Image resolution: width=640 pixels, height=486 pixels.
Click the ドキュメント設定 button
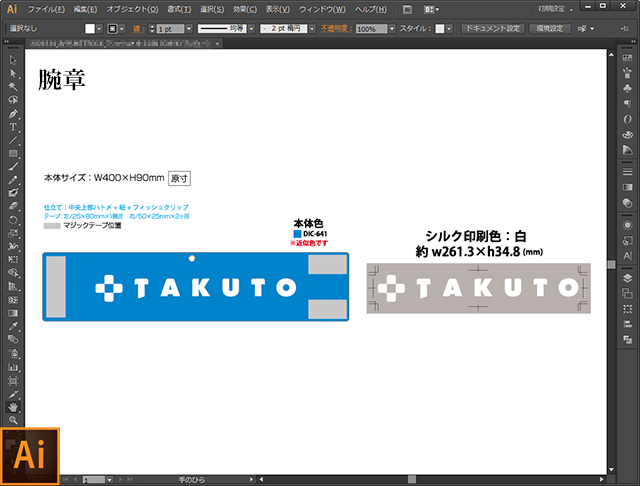492,29
